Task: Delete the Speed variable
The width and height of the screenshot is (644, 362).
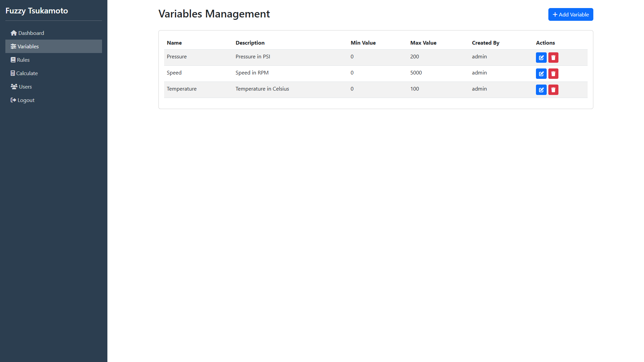Action: click(553, 74)
